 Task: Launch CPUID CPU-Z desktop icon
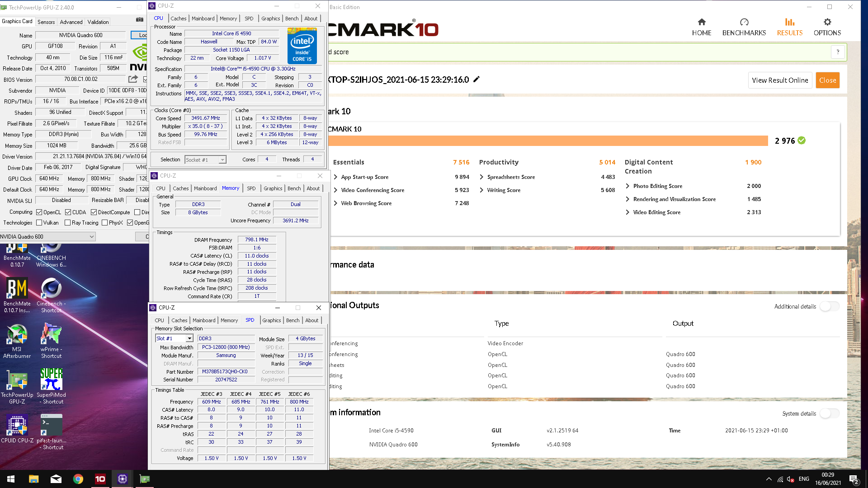tap(17, 428)
